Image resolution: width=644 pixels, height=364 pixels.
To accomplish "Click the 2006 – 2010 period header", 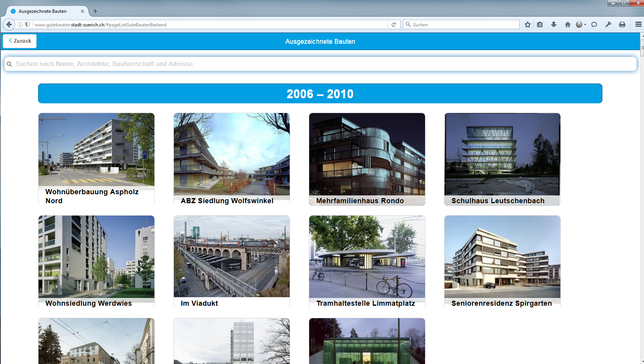I will [320, 94].
